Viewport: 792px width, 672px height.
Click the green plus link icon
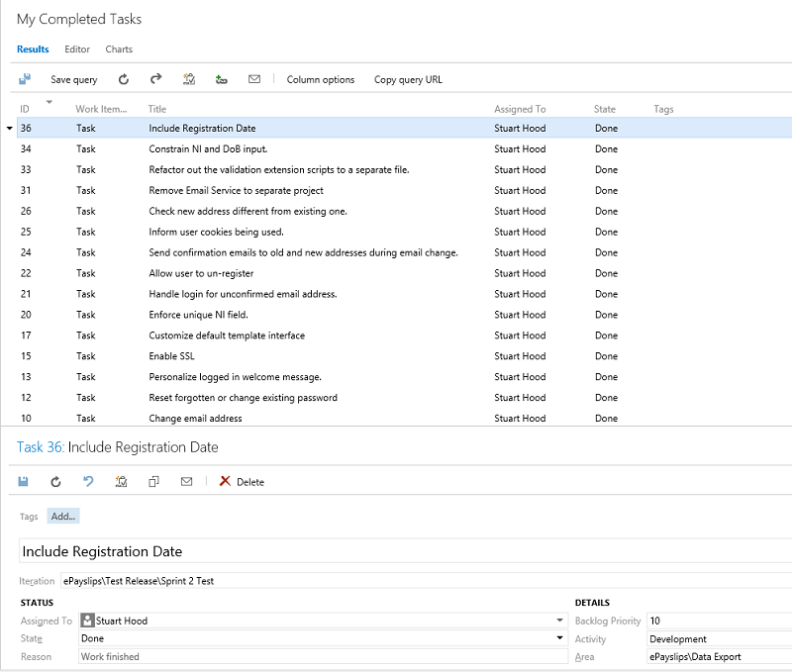tap(221, 79)
